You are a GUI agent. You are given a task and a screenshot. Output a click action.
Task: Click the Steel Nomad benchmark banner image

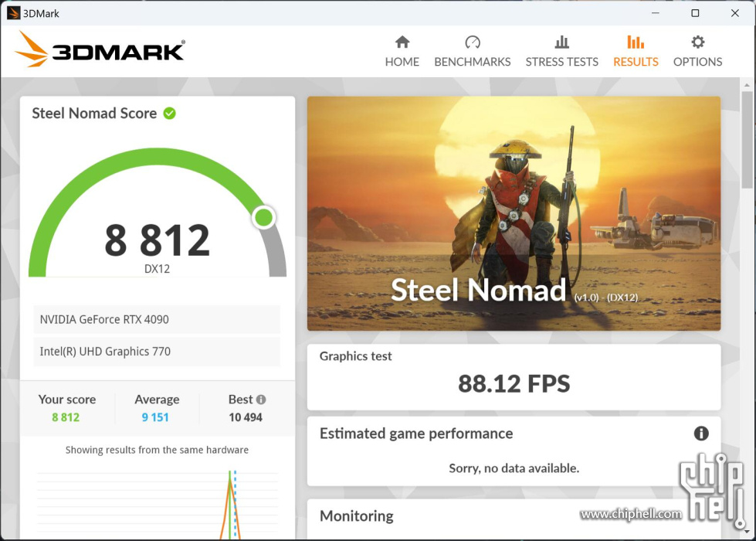514,213
